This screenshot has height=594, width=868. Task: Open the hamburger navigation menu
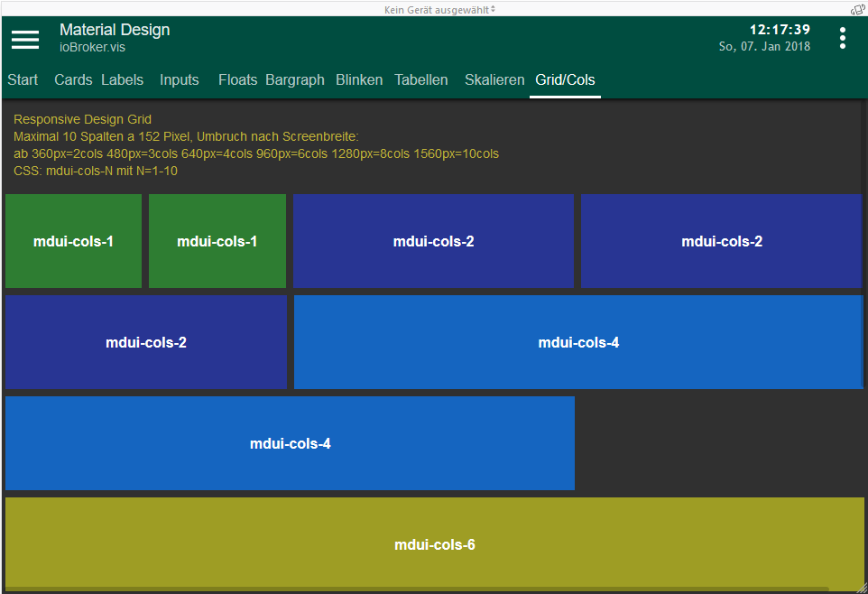click(x=25, y=39)
